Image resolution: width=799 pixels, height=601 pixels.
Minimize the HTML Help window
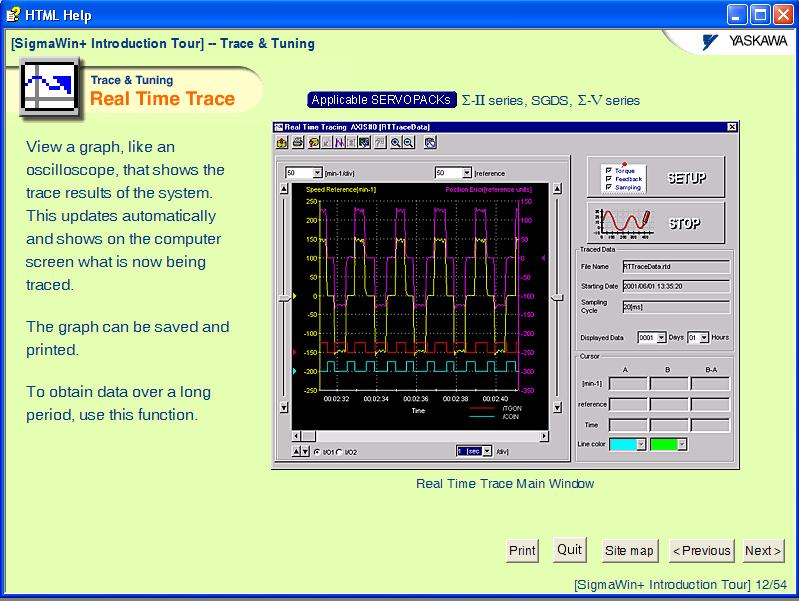[x=736, y=15]
